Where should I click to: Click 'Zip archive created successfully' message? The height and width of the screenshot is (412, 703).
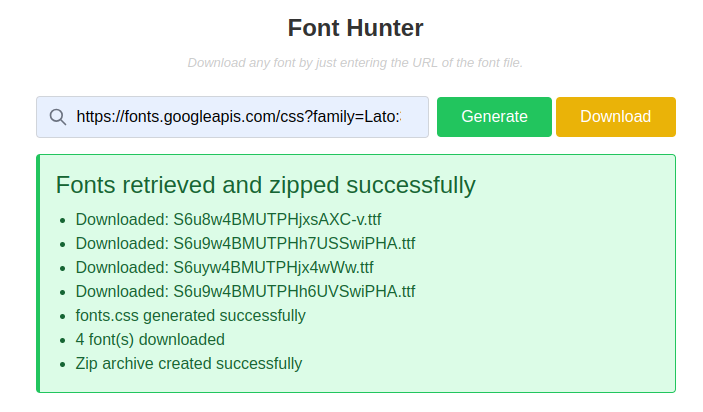coord(188,364)
